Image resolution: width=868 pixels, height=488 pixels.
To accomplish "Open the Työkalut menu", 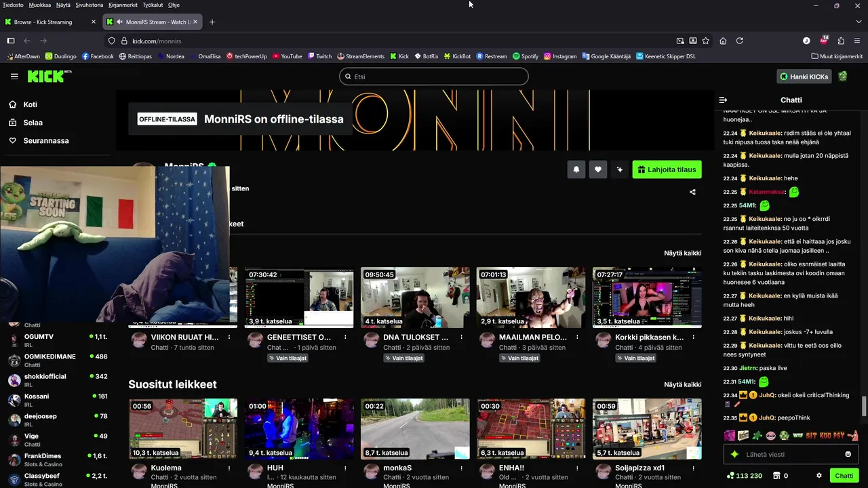I will point(153,5).
